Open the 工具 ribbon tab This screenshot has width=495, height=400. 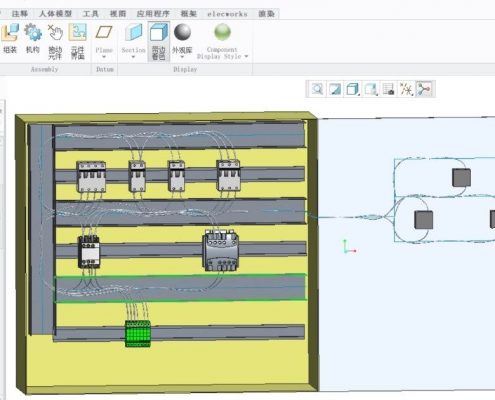[91, 14]
